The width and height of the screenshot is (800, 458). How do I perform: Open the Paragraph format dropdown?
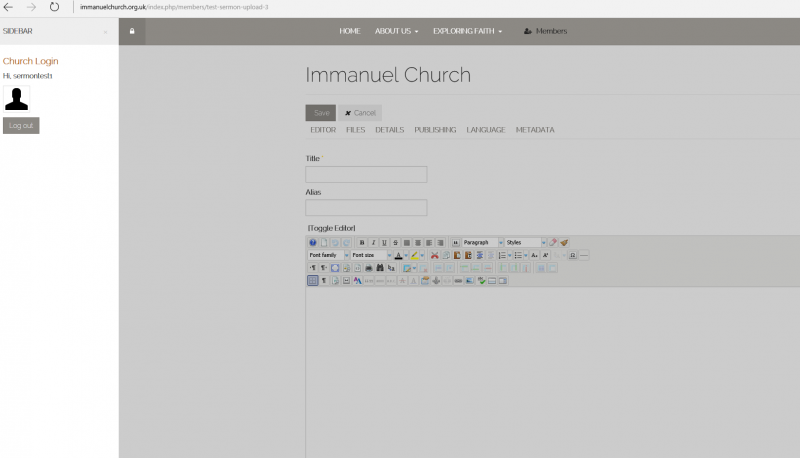click(x=483, y=242)
